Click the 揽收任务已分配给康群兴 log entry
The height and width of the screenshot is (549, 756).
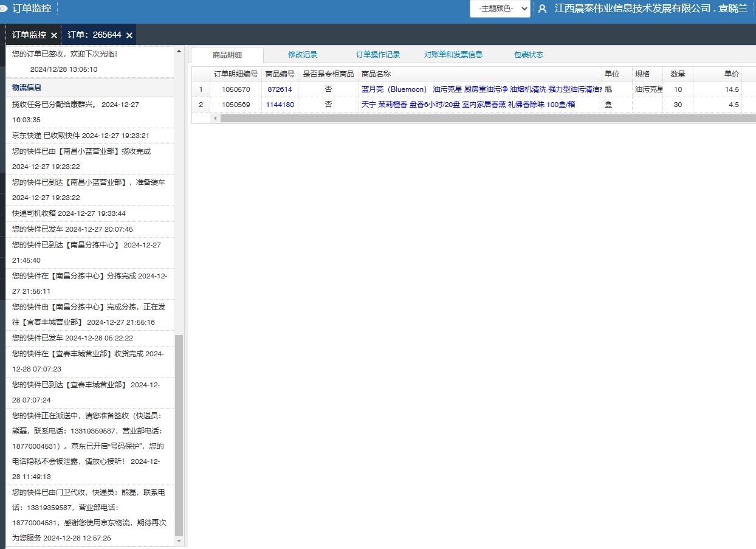(90, 112)
